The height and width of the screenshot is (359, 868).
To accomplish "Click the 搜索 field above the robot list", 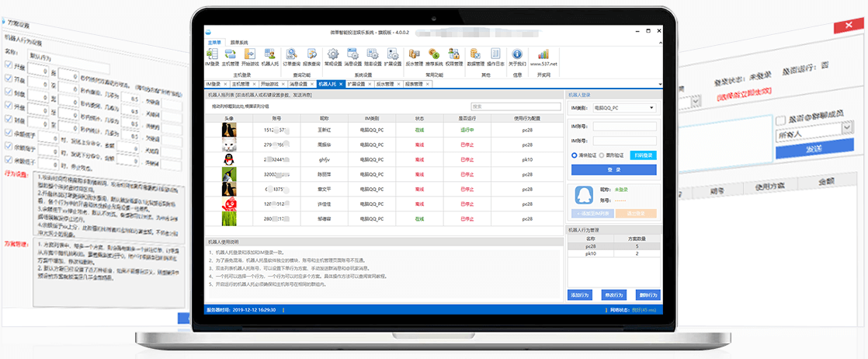I will click(x=515, y=106).
